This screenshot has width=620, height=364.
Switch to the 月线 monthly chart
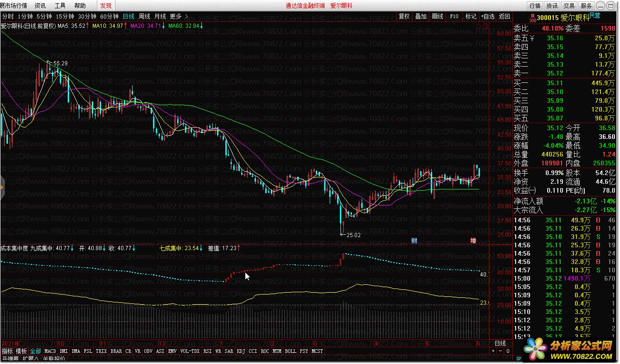pyautogui.click(x=160, y=16)
